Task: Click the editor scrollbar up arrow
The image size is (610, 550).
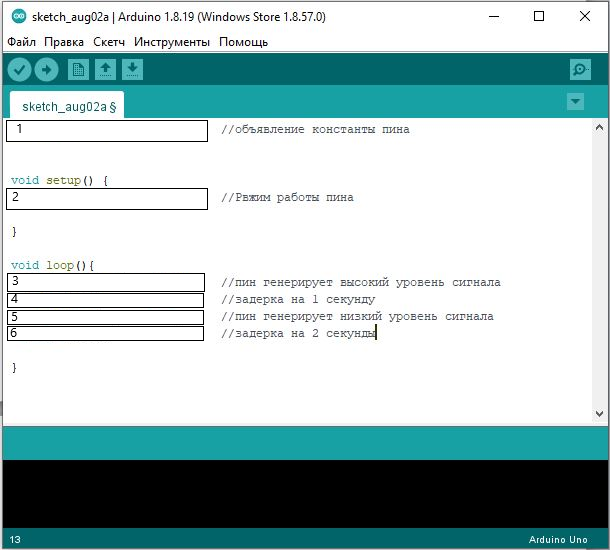Action: (599, 127)
